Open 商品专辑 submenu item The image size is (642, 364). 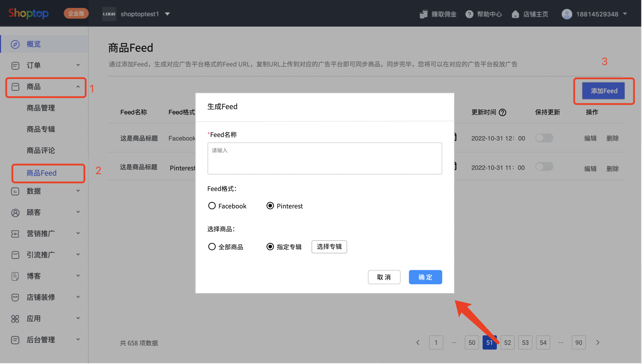tap(41, 129)
